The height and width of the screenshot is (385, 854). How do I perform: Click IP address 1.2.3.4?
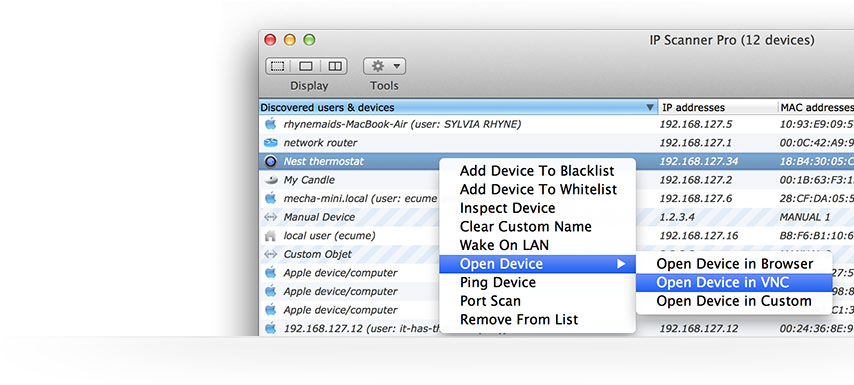point(678,217)
